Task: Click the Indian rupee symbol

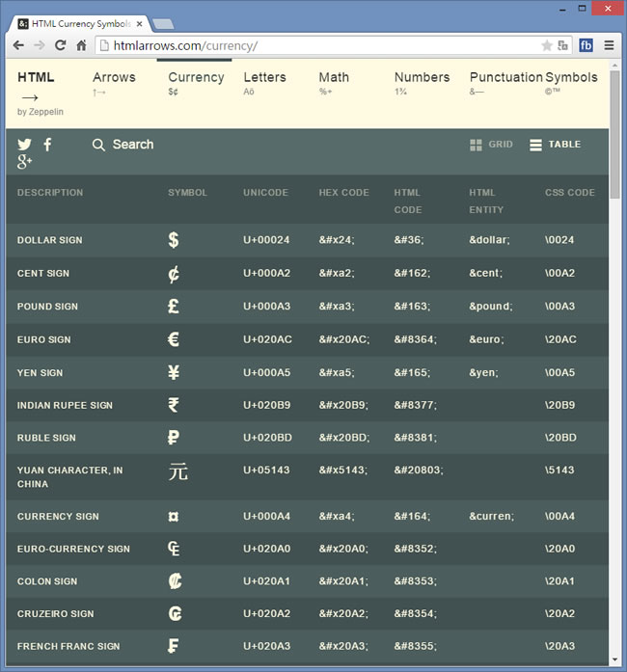Action: [174, 405]
